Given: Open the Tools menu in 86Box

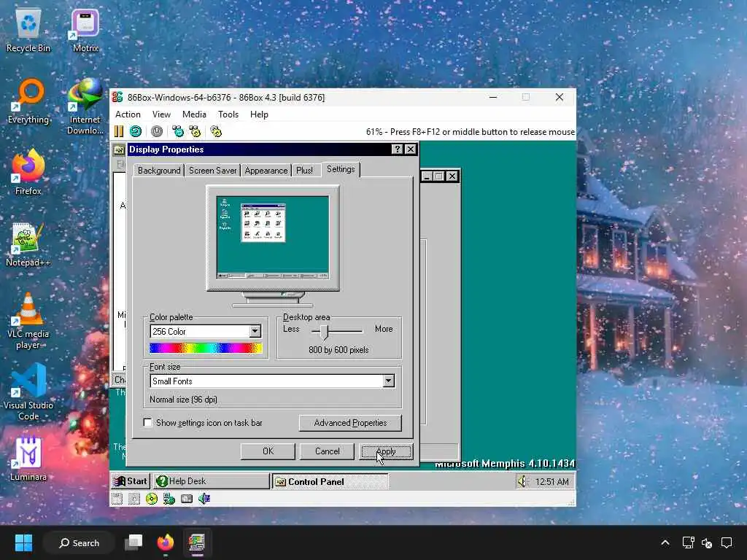Looking at the screenshot, I should point(228,114).
